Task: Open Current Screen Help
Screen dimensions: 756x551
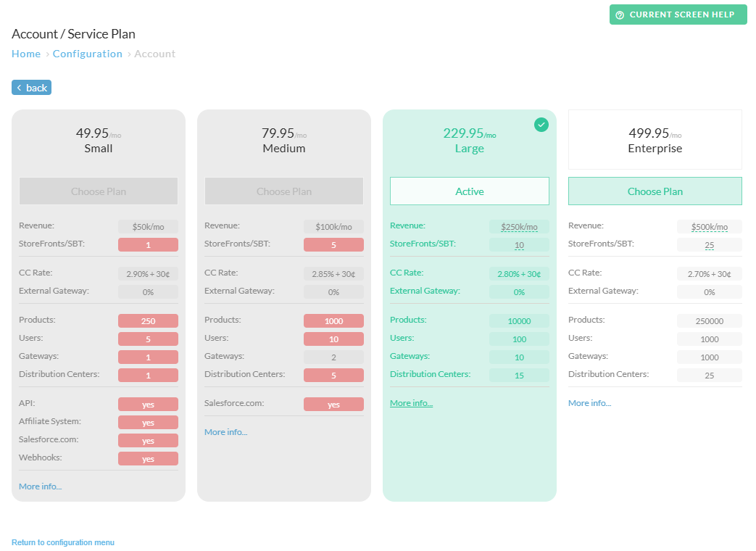Action: [x=678, y=14]
